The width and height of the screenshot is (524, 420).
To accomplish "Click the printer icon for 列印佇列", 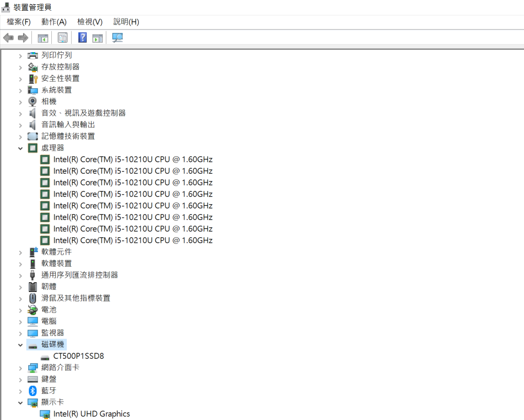I will point(33,55).
